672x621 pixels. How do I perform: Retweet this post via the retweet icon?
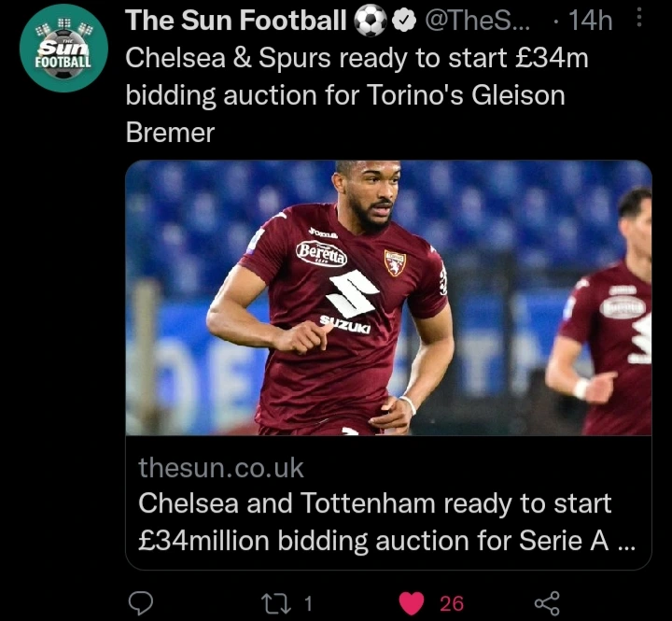274,603
